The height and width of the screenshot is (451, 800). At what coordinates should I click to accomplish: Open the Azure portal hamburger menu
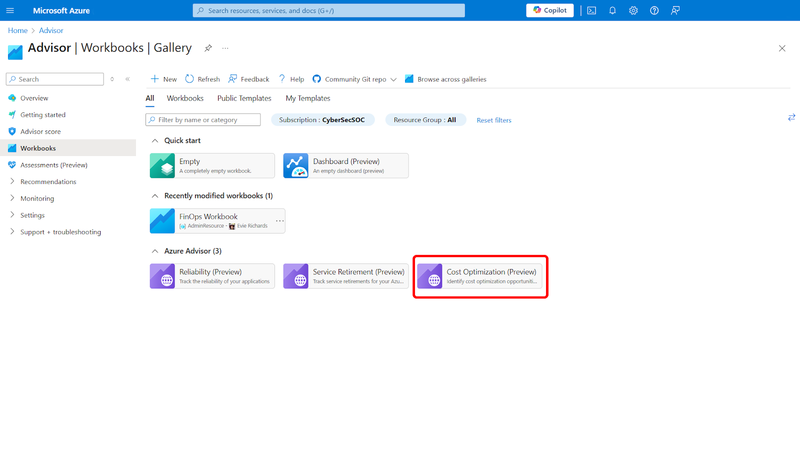point(10,10)
